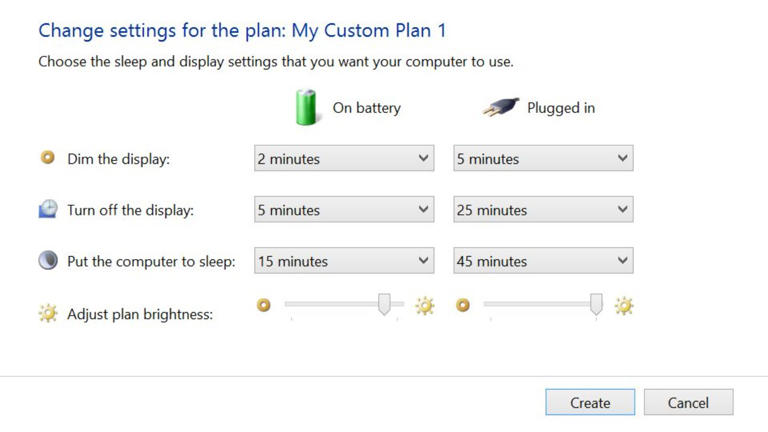Open the On battery sleep time dropdown
This screenshot has width=768, height=432.
(x=343, y=261)
